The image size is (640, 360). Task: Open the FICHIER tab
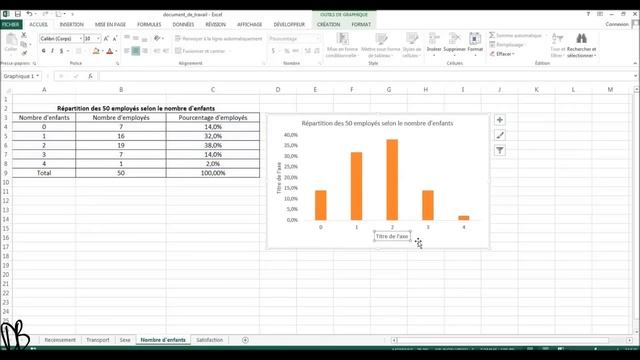[x=11, y=24]
